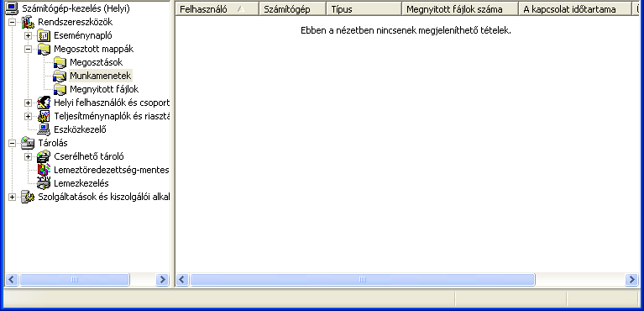The width and height of the screenshot is (644, 311).
Task: Open the Megnyitott fájlok label
Action: click(x=104, y=89)
